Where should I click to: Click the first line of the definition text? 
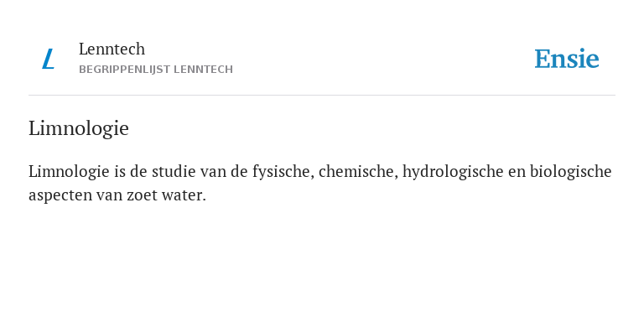tap(320, 172)
